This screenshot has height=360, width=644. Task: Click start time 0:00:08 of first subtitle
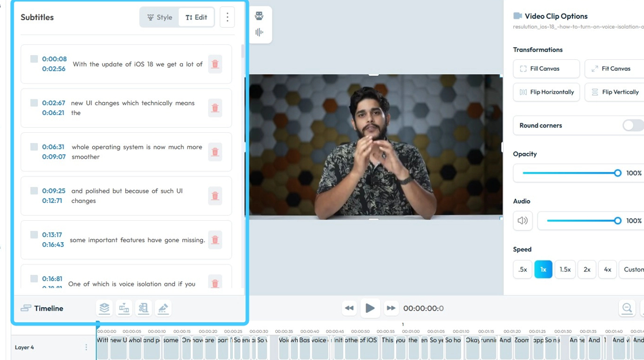click(54, 59)
